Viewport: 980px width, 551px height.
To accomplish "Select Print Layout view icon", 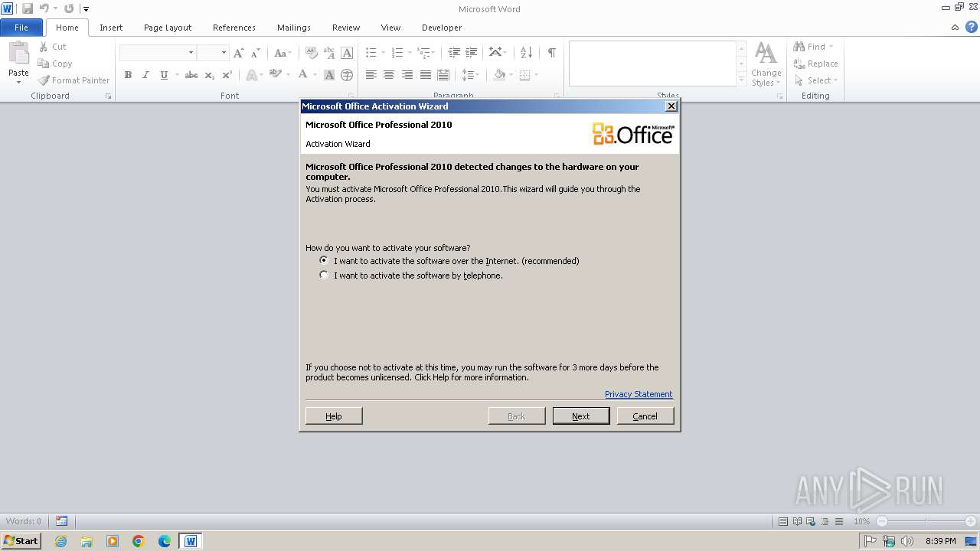I will coord(783,521).
